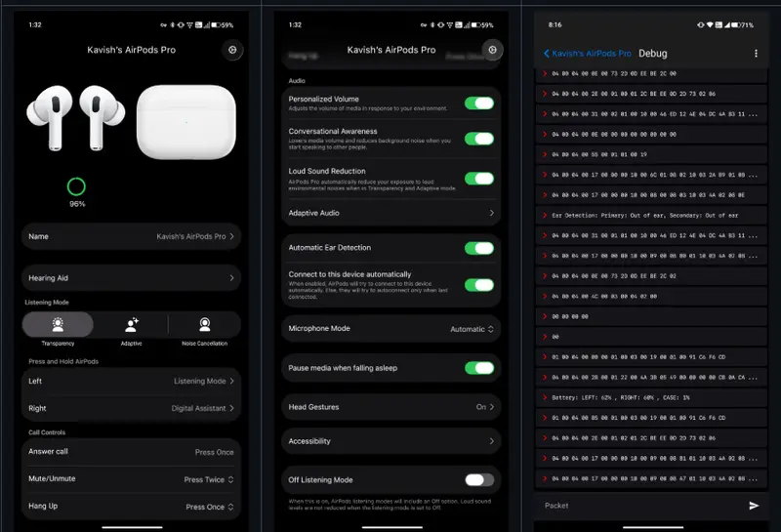The width and height of the screenshot is (781, 532).
Task: Focus the Packet input field
Action: pyautogui.click(x=635, y=506)
